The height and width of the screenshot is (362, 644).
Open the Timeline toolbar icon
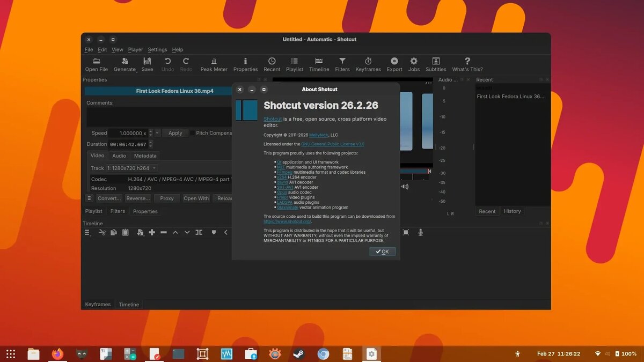coord(319,61)
